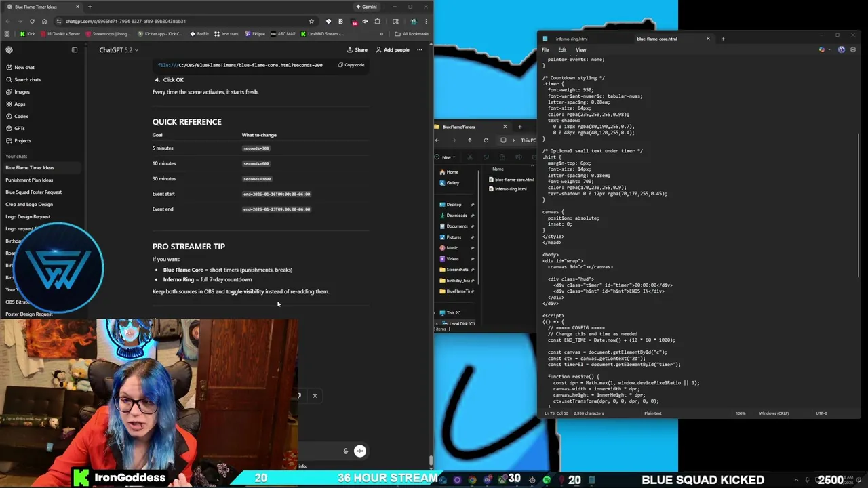This screenshot has width=868, height=488.
Task: Click Add people in ChatGPT
Action: pos(393,49)
